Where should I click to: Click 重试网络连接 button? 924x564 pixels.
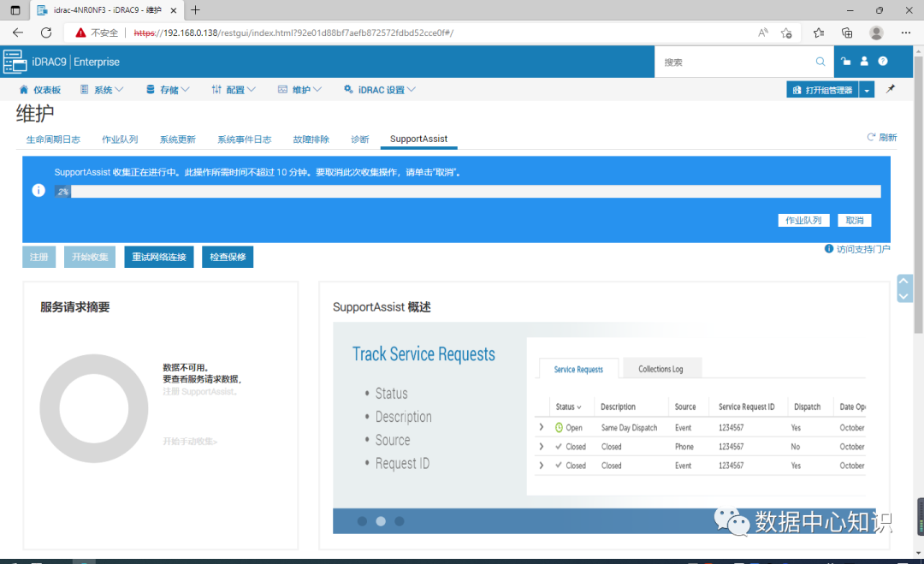click(x=159, y=257)
